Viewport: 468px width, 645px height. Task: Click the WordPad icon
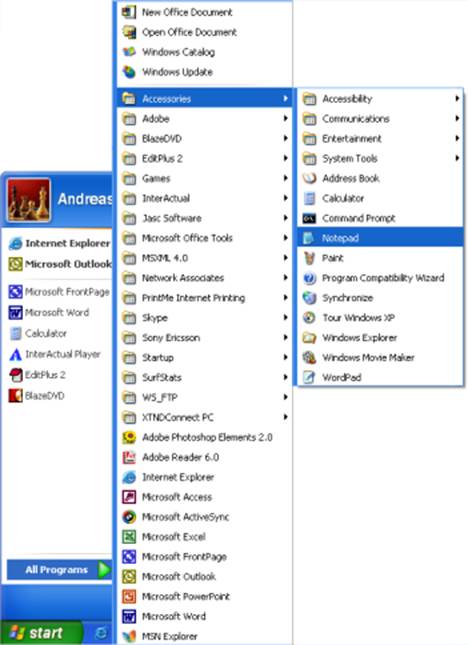(x=309, y=377)
